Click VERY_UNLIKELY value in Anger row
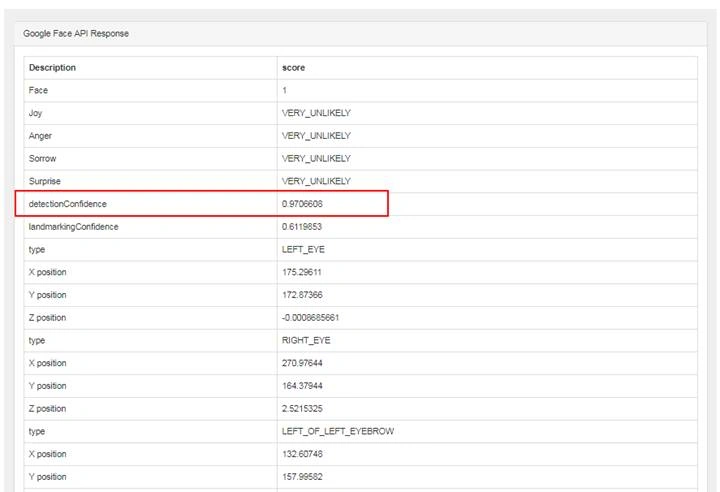The height and width of the screenshot is (492, 720). pyautogui.click(x=316, y=136)
